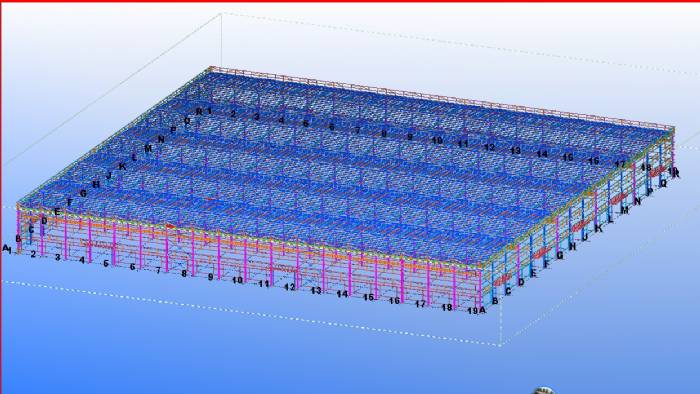Click grid label 12 along the front wall
The image size is (700, 394).
tap(290, 287)
